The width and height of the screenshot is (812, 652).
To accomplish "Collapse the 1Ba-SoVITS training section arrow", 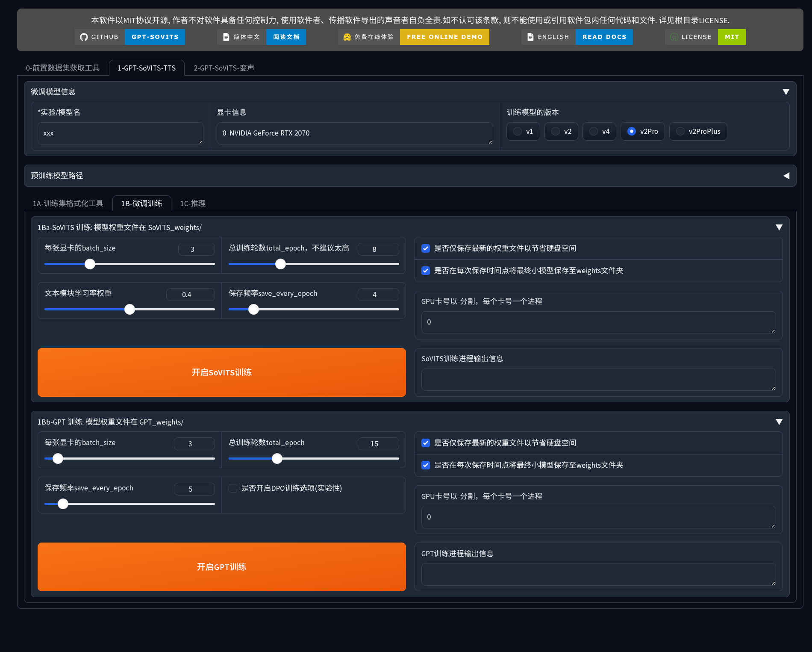I will (x=779, y=227).
